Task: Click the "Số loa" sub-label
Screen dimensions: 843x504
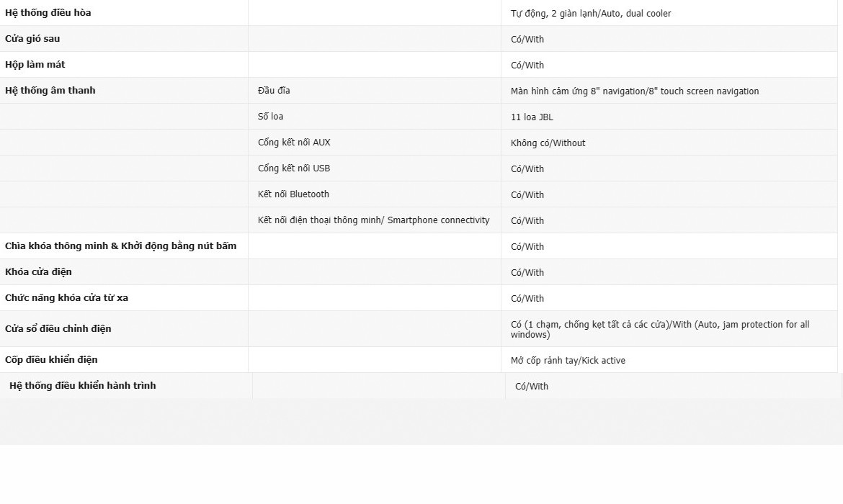Action: (x=270, y=117)
